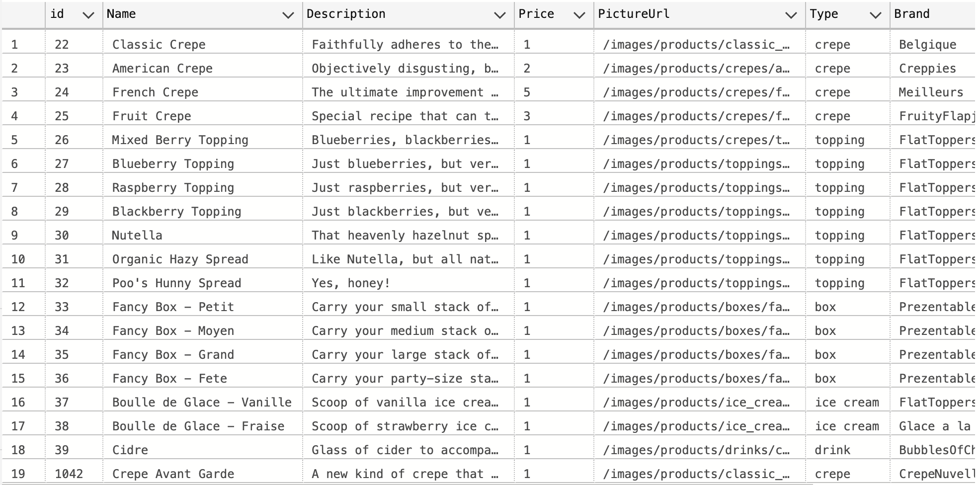
Task: Expand the Type column chevron
Action: tap(875, 15)
